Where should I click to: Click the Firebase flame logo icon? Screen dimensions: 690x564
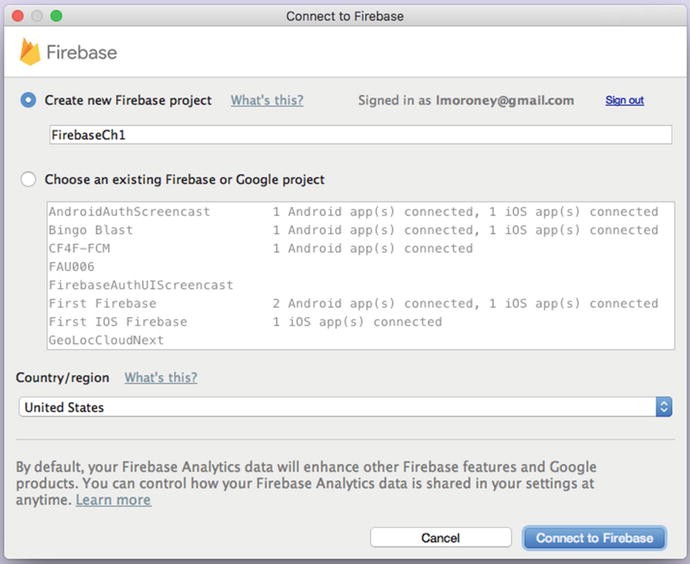click(x=30, y=52)
